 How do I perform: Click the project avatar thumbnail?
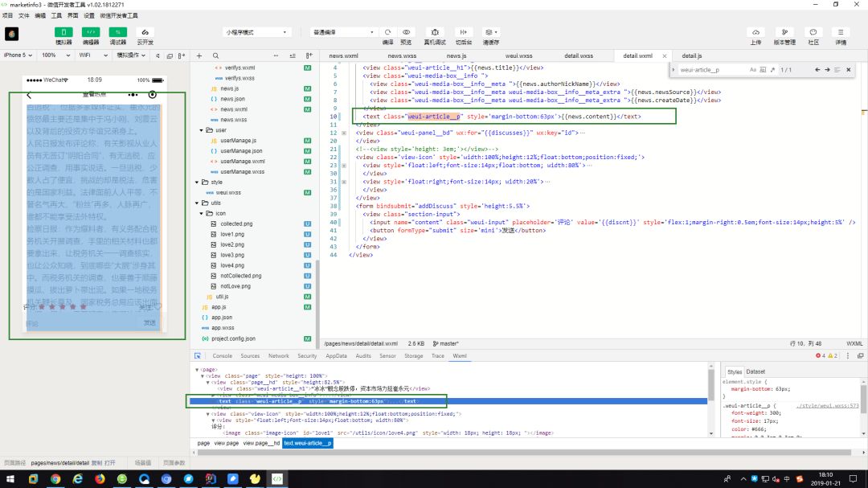(x=11, y=34)
